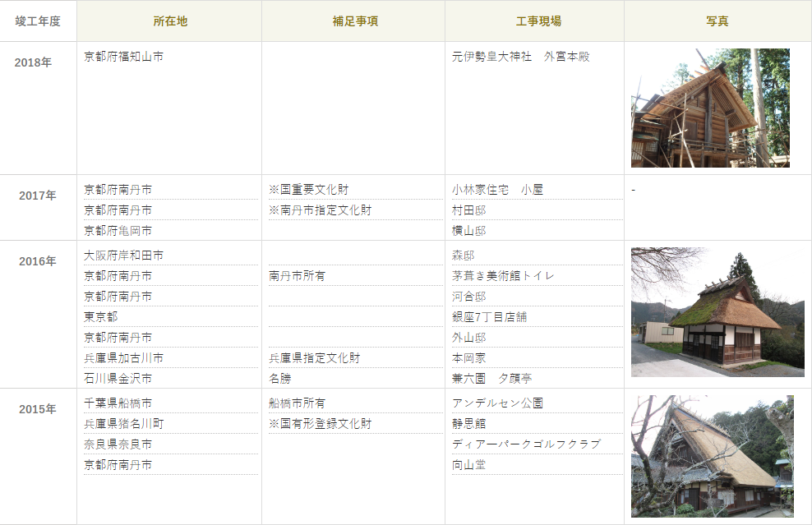Select the ※国有形登録文化財 note
The width and height of the screenshot is (812, 525).
click(320, 424)
